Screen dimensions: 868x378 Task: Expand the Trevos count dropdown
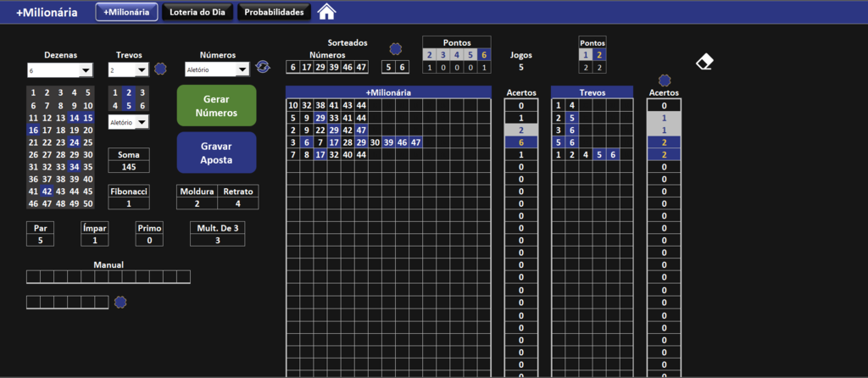(142, 69)
